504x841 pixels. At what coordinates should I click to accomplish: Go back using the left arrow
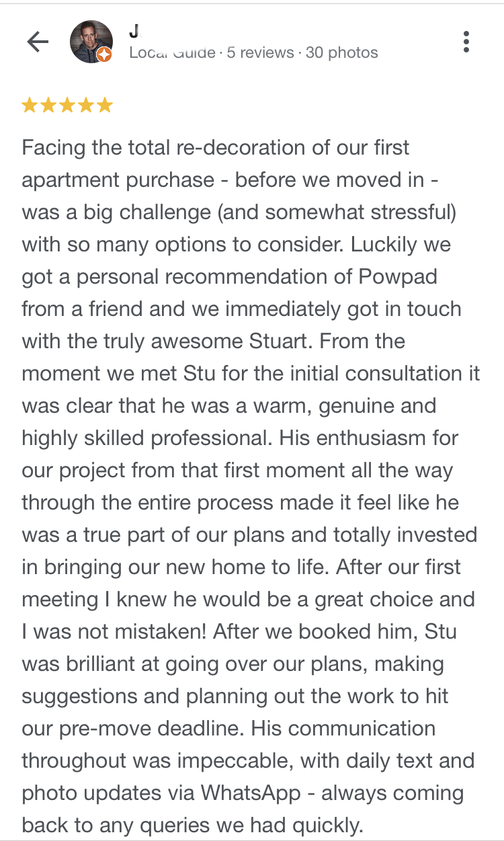coord(38,42)
